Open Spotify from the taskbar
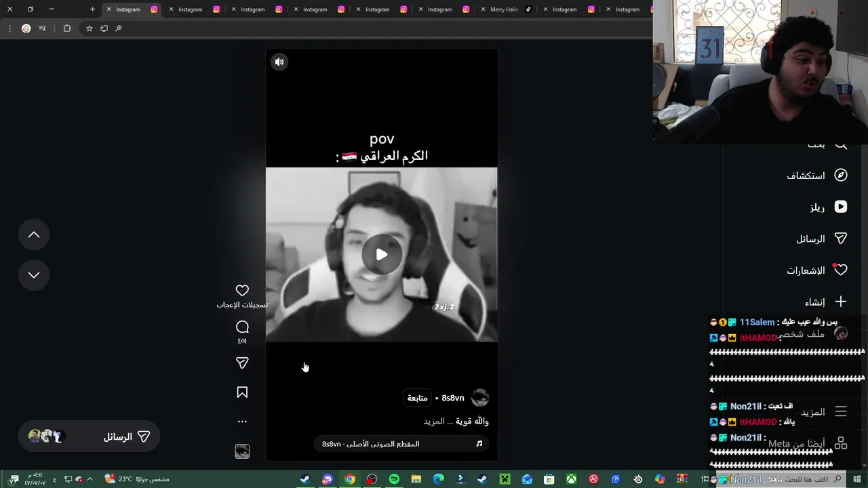The image size is (868, 488). [394, 479]
